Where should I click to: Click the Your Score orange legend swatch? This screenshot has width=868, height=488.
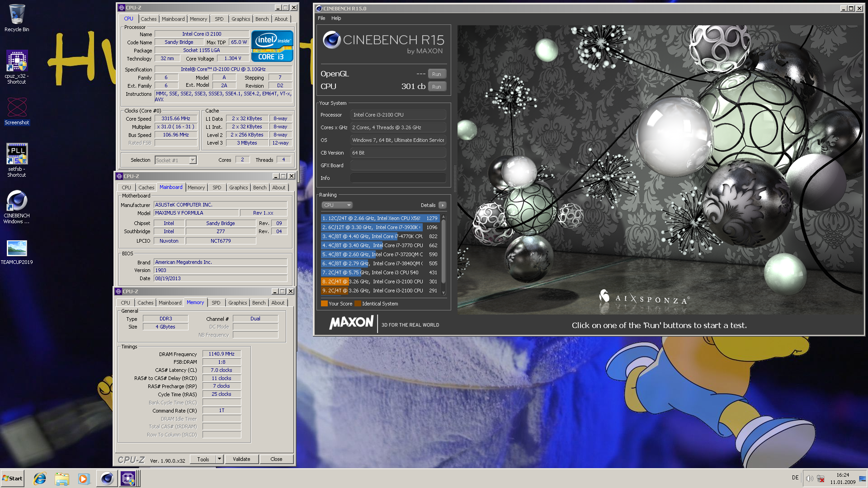point(324,304)
